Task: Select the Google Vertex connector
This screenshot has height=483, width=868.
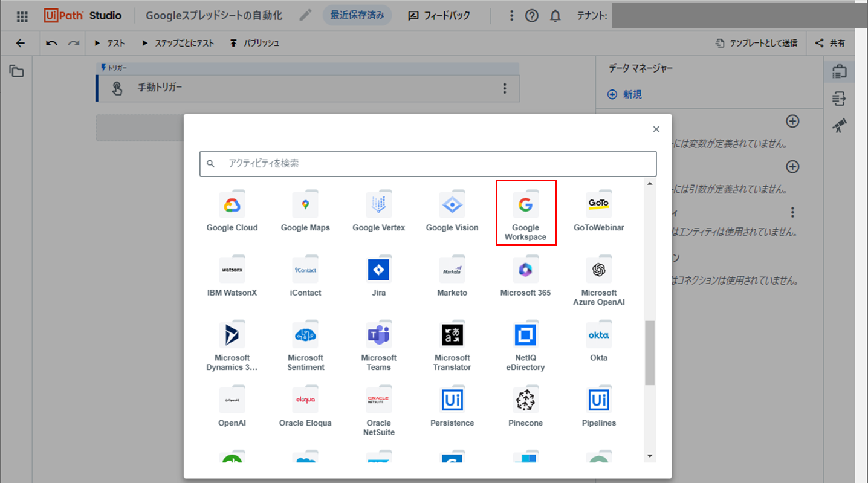Action: click(379, 212)
